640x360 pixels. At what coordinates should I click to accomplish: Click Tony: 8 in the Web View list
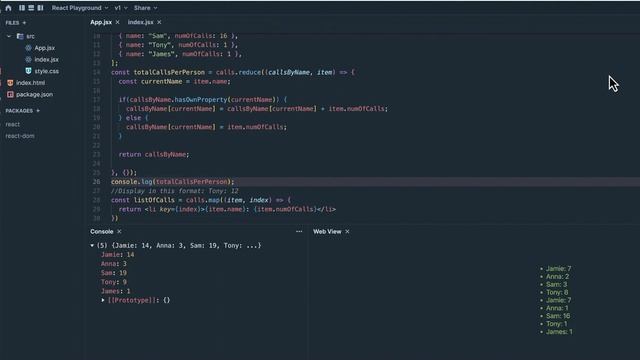click(x=557, y=292)
